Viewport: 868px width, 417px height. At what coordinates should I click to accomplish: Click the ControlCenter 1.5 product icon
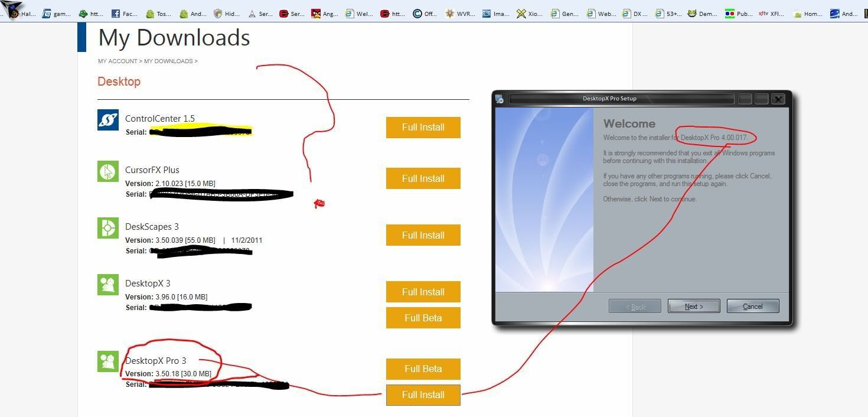[x=108, y=120]
